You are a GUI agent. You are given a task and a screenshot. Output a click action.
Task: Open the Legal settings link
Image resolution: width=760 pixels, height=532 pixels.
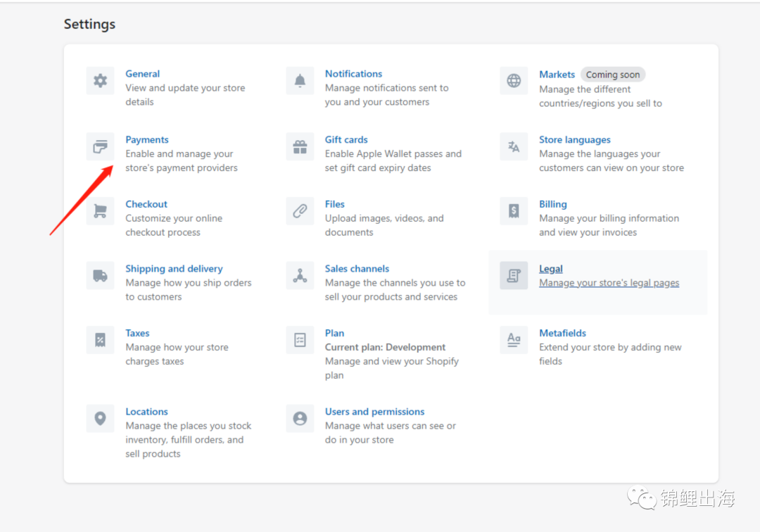click(x=550, y=269)
